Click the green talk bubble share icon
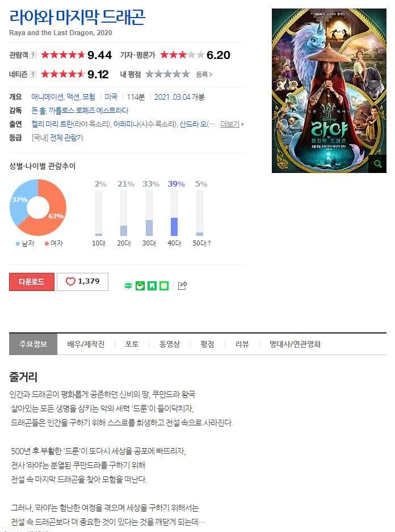The height and width of the screenshot is (532, 395). tap(128, 286)
